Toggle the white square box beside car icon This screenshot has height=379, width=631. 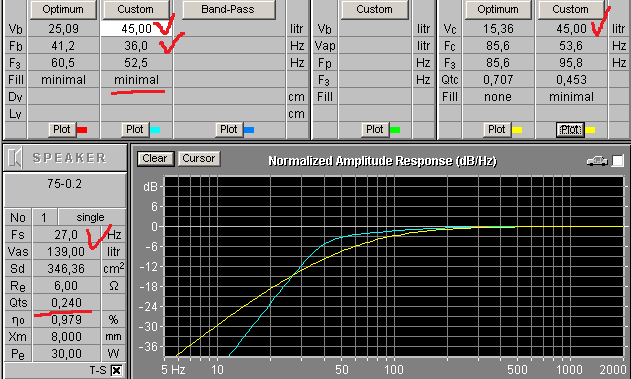(618, 161)
